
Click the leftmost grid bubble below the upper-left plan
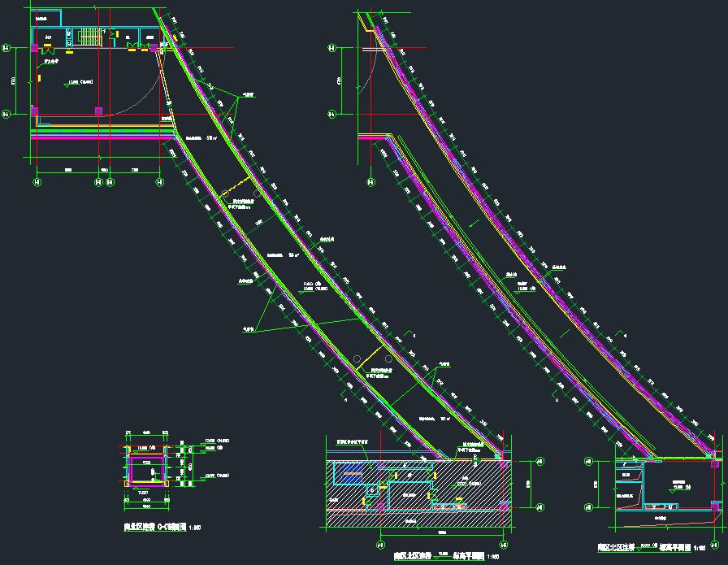pos(37,182)
